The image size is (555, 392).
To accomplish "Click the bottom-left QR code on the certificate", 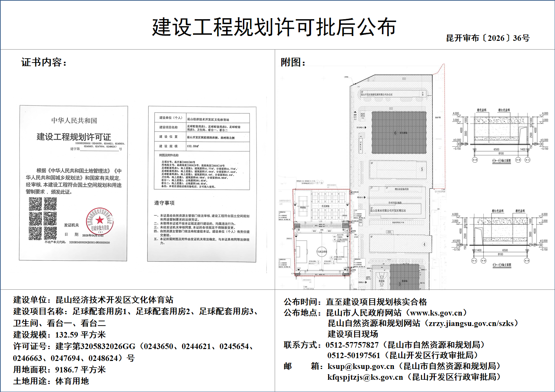I will coord(35,233).
